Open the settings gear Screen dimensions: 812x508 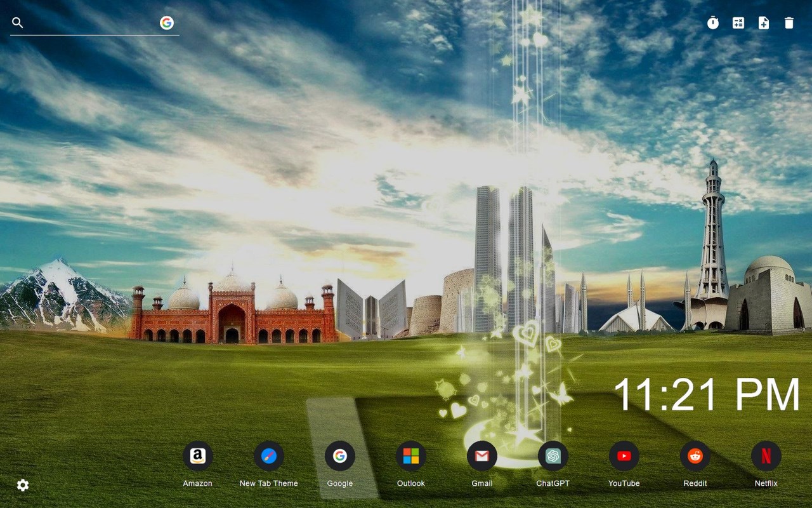tap(23, 485)
